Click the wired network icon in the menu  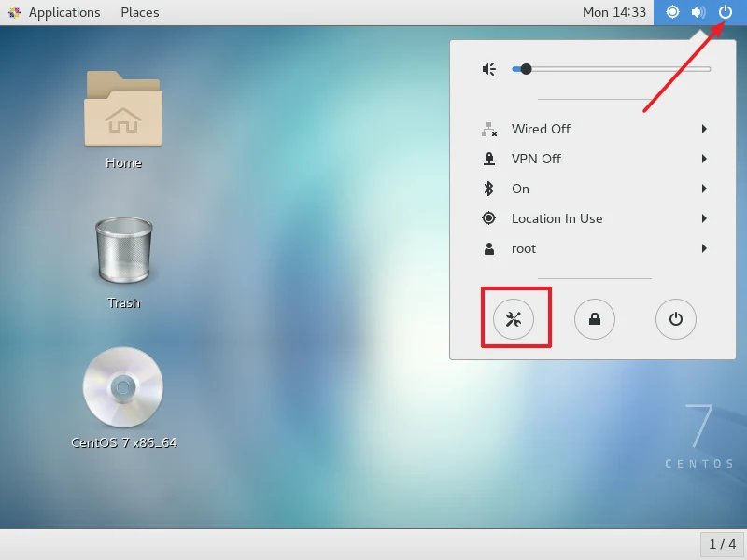click(488, 129)
